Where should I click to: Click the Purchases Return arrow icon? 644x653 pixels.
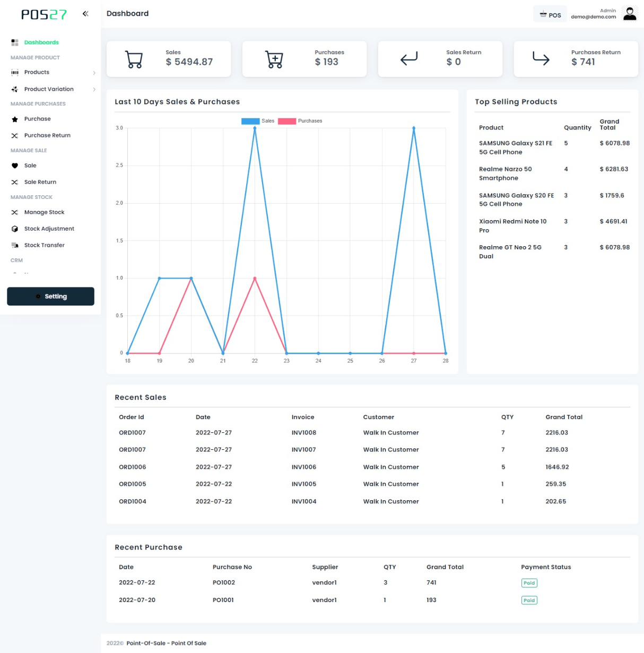(541, 58)
